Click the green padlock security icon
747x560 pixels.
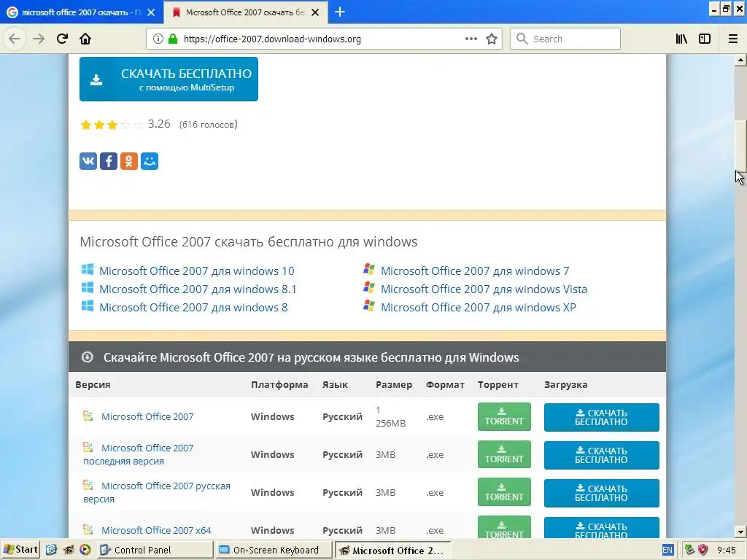(x=173, y=39)
